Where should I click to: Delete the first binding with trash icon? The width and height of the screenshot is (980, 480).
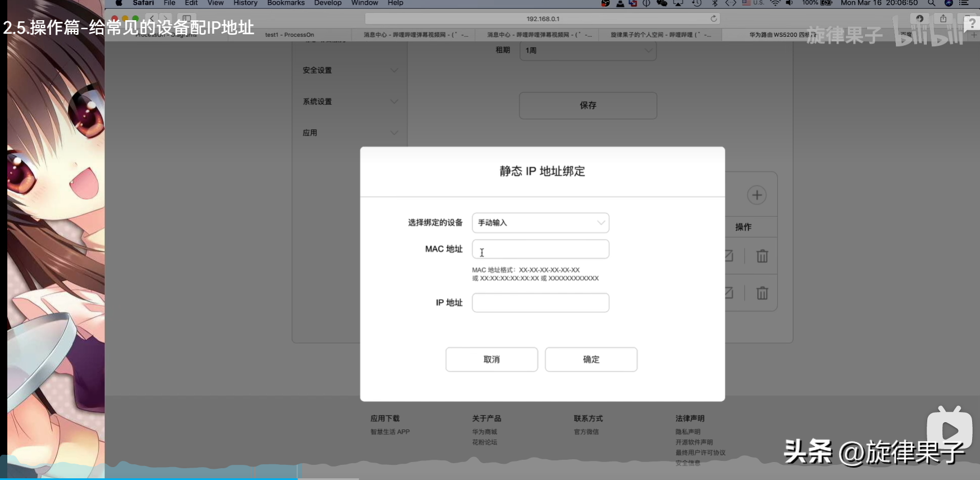(x=762, y=257)
